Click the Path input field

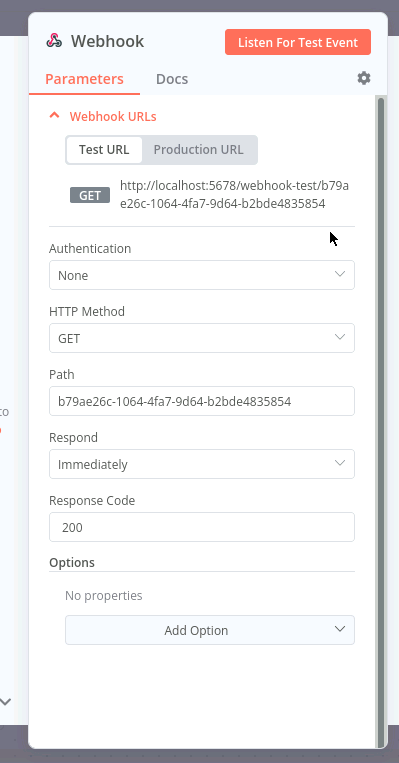202,401
